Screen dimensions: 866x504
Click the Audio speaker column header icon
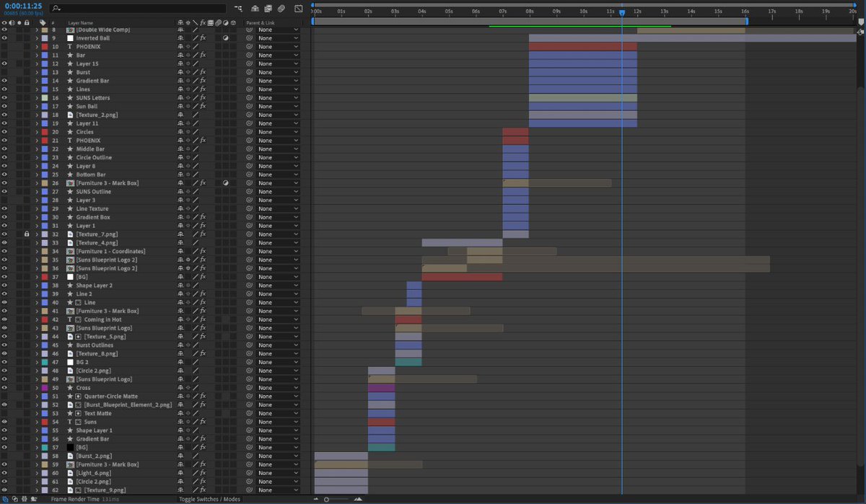point(12,22)
